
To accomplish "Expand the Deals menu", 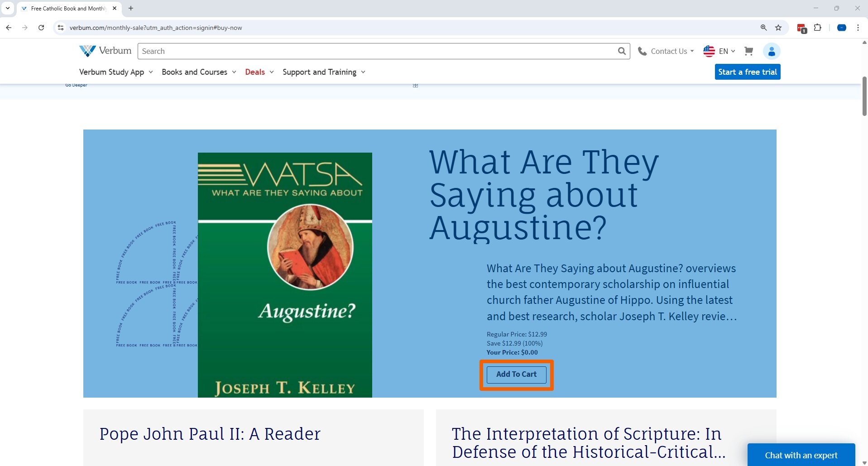I will (259, 72).
